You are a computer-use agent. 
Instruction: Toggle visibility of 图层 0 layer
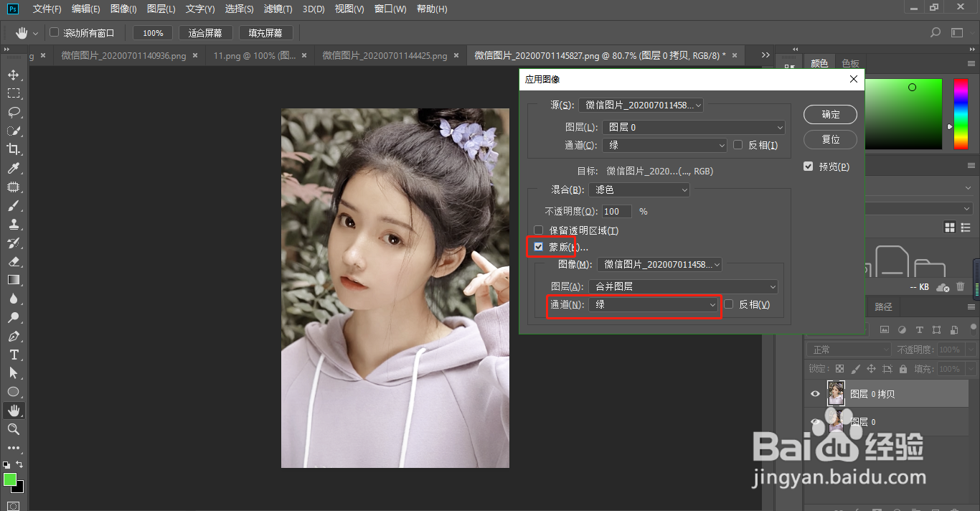pos(815,422)
